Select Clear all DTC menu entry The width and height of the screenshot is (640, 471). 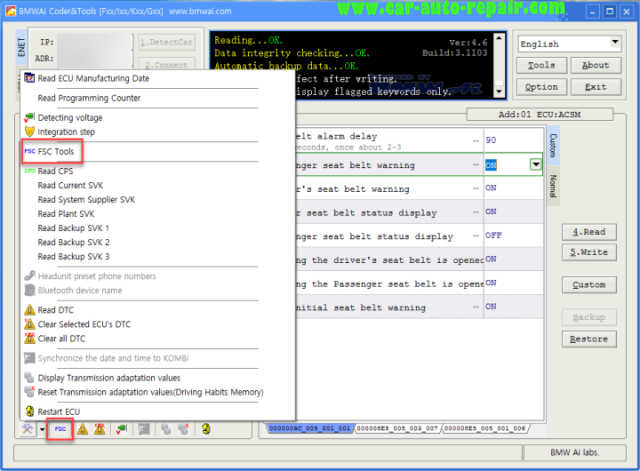click(x=61, y=339)
